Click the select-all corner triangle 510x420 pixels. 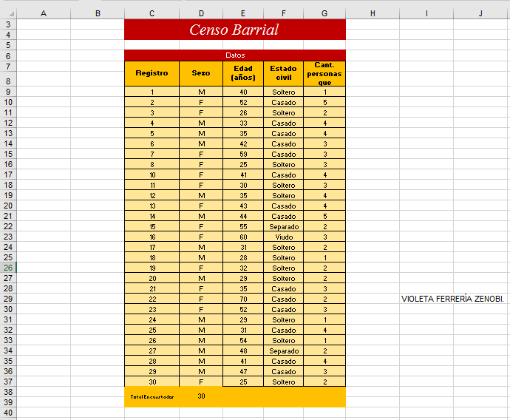(12, 13)
